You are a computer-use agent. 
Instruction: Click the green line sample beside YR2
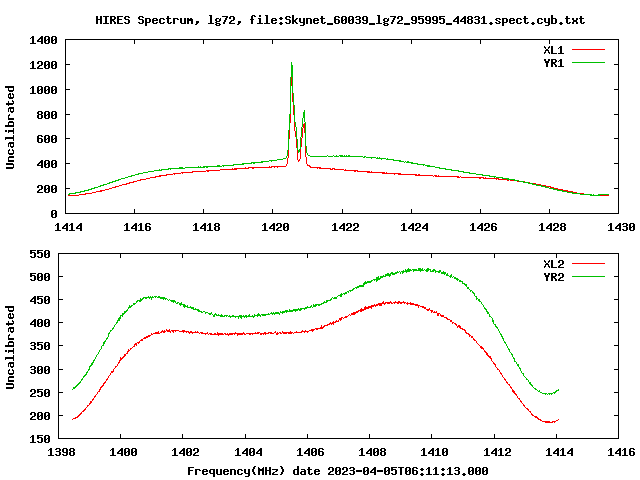coord(588,277)
